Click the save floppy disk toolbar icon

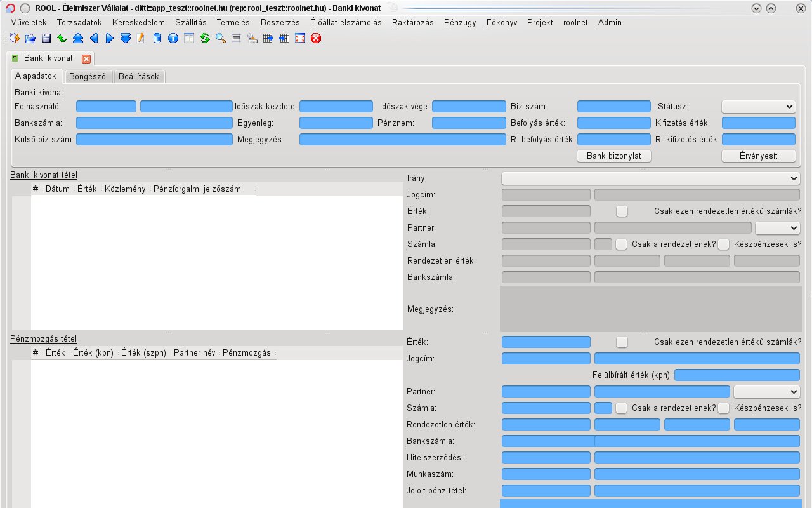[x=46, y=39]
